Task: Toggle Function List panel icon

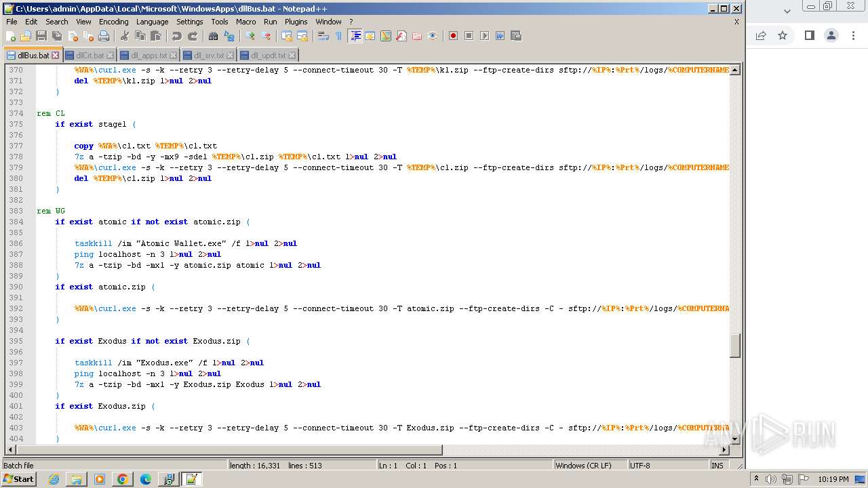Action: [401, 36]
